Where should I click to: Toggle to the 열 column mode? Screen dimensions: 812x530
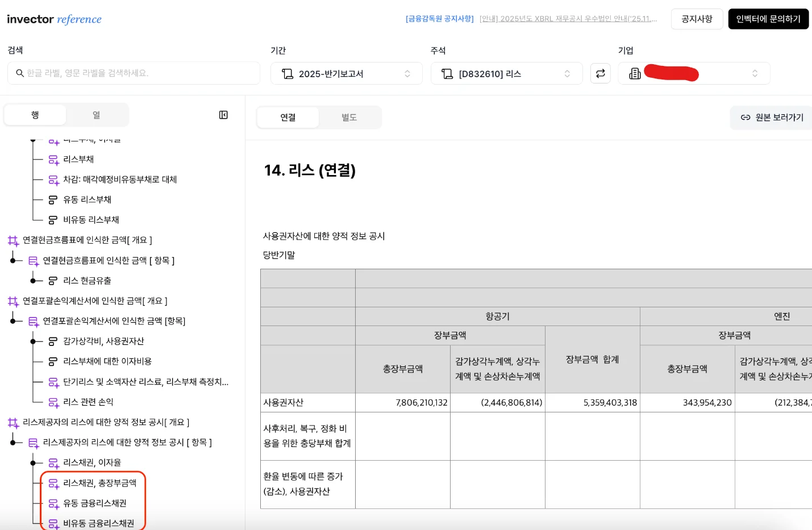(x=97, y=115)
